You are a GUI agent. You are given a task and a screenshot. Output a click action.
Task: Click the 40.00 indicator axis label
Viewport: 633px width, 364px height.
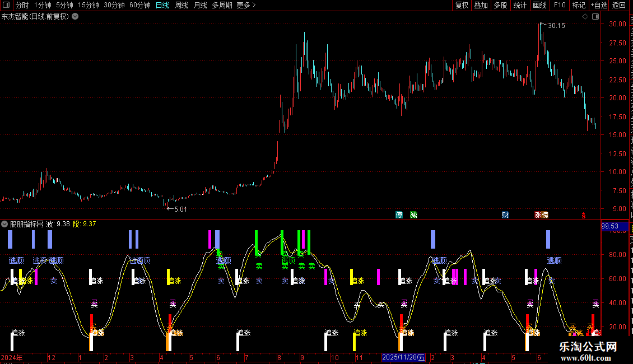point(618,302)
